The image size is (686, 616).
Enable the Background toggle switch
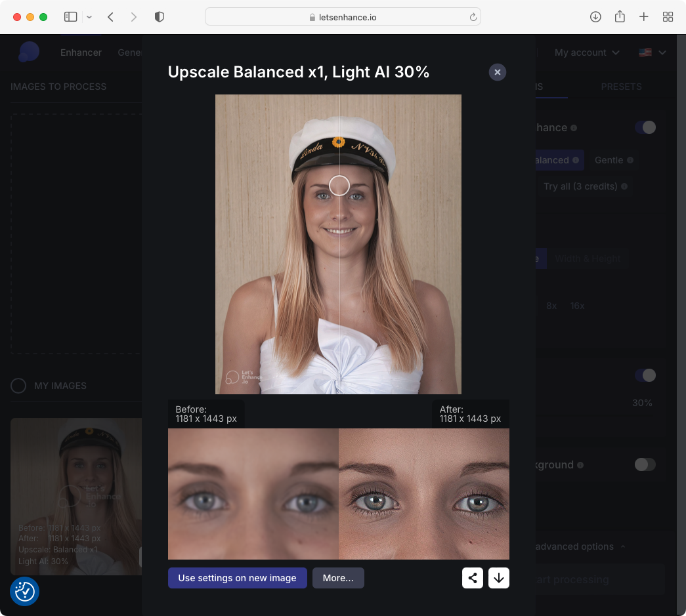[645, 464]
